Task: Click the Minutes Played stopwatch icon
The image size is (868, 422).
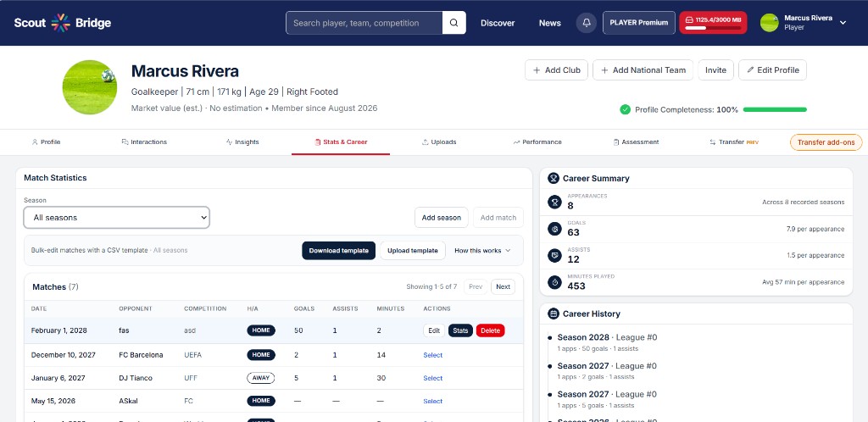Action: [554, 282]
